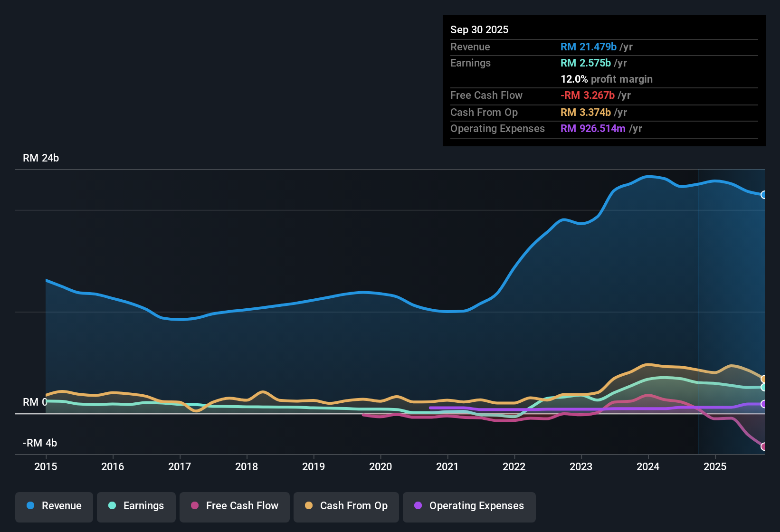Click the Sep 30 2025 tooltip header

(479, 29)
